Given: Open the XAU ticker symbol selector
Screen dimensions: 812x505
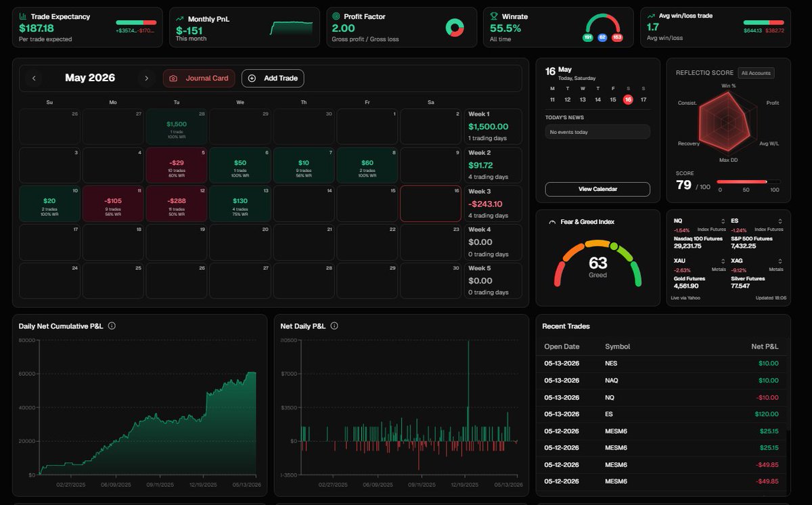Looking at the screenshot, I should pyautogui.click(x=723, y=261).
